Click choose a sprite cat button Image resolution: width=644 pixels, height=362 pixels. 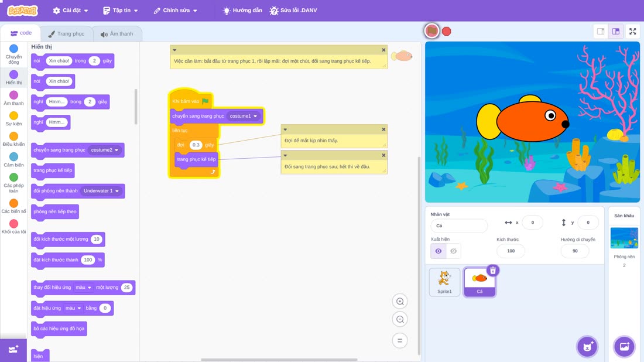(587, 347)
